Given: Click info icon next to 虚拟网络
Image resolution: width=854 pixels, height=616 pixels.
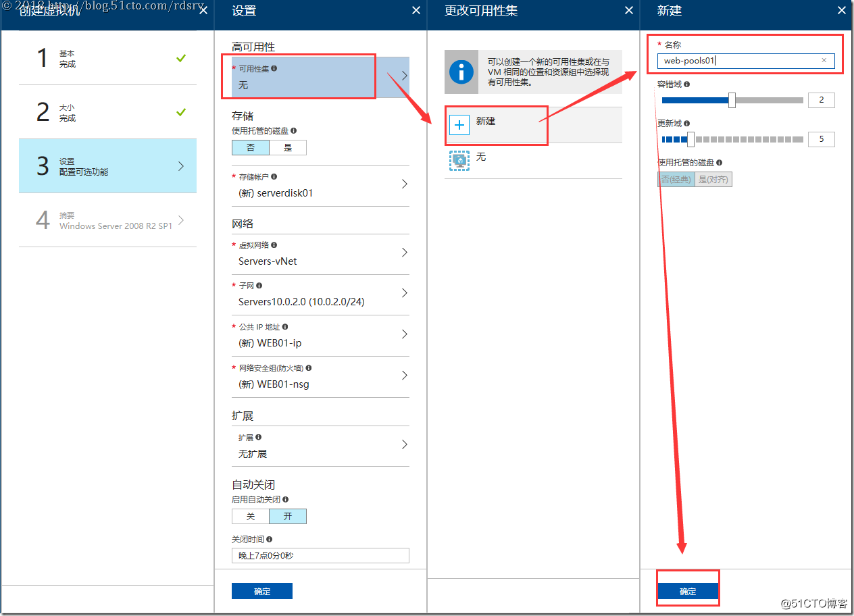Looking at the screenshot, I should click(274, 245).
